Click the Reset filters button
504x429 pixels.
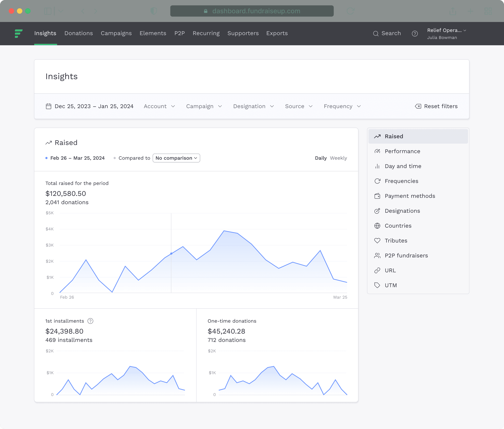point(436,106)
